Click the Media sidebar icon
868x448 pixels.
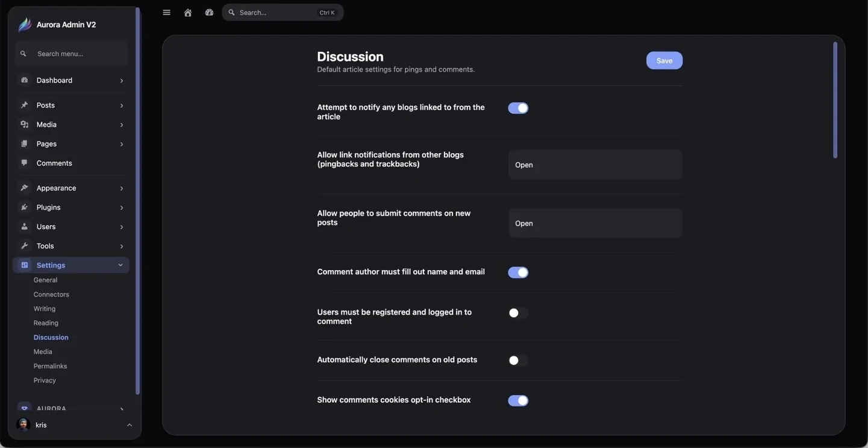click(25, 125)
